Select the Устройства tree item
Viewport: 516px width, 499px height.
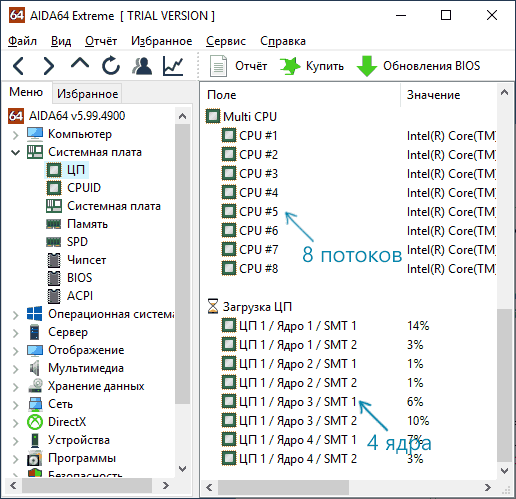(x=79, y=440)
